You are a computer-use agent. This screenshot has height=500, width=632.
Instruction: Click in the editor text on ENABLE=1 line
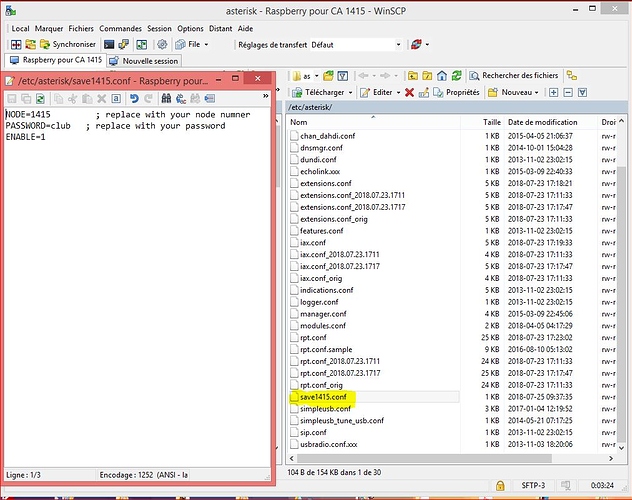click(x=25, y=137)
